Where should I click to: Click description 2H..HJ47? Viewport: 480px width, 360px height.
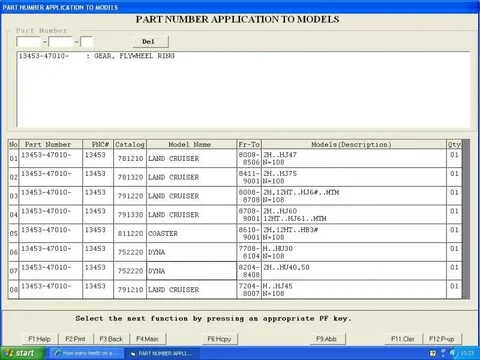(x=280, y=155)
